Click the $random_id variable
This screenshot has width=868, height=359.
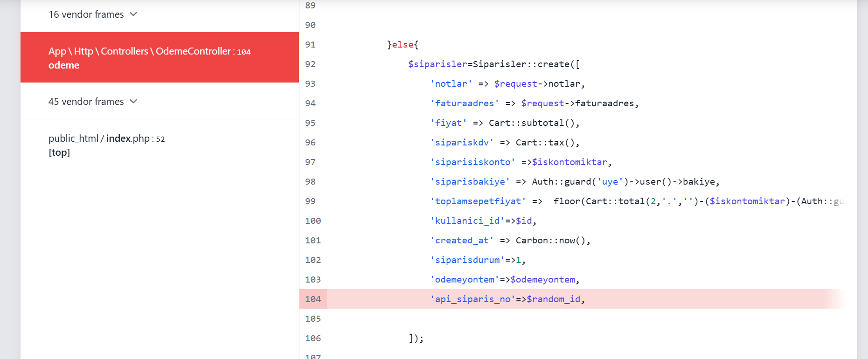pos(554,299)
